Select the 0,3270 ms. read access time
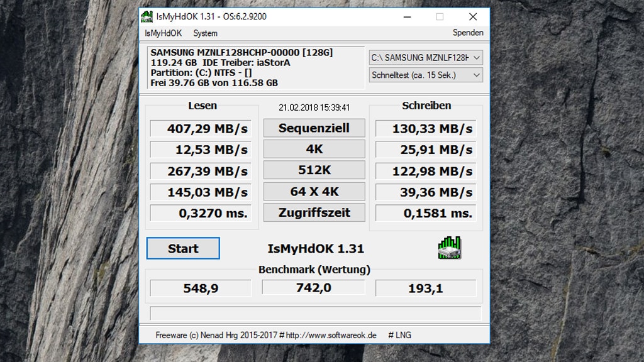The height and width of the screenshot is (362, 644). pos(201,213)
